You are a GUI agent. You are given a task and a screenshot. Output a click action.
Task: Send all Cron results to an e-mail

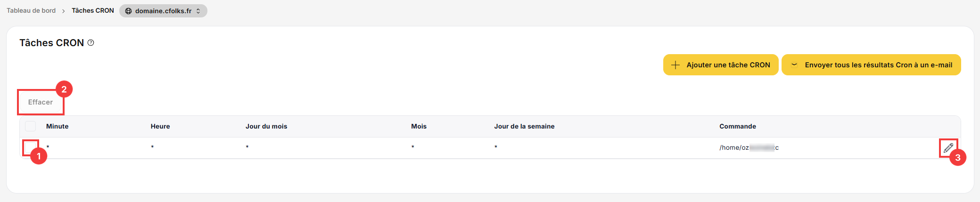pos(871,65)
